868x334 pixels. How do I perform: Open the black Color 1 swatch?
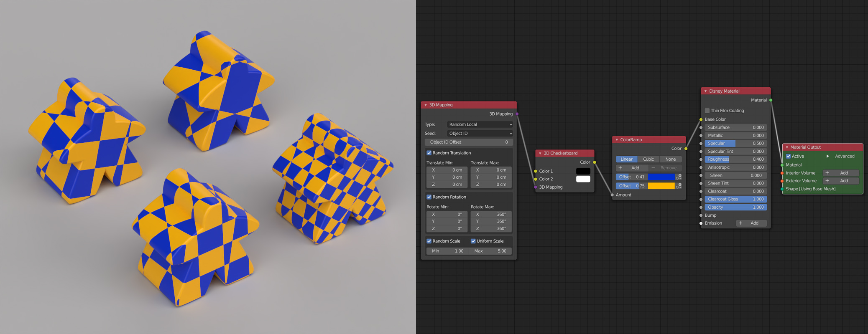(583, 171)
